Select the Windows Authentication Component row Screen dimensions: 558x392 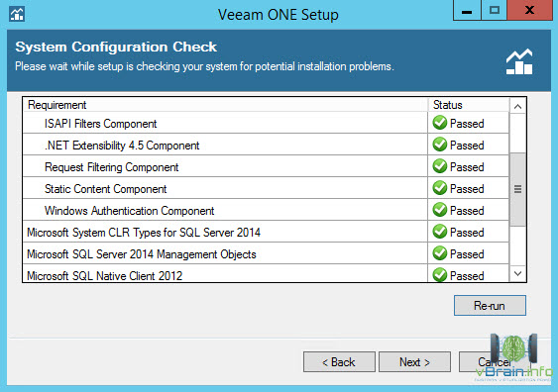pos(266,210)
